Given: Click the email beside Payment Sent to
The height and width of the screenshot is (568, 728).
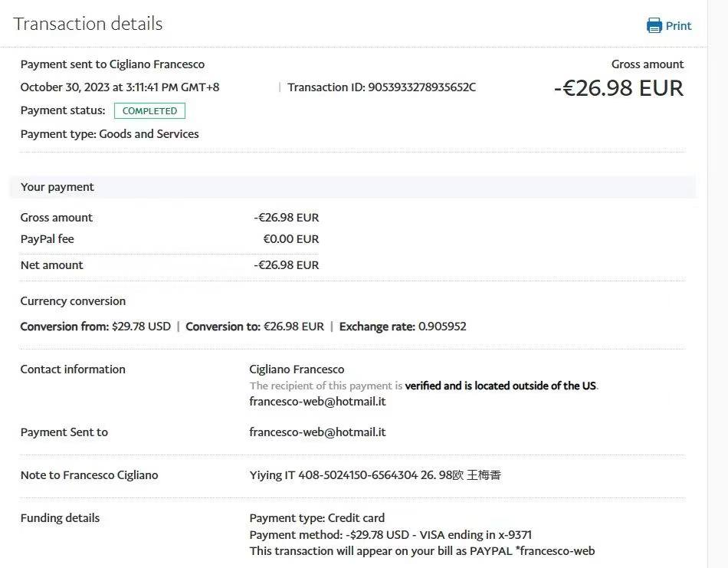Looking at the screenshot, I should tap(317, 432).
